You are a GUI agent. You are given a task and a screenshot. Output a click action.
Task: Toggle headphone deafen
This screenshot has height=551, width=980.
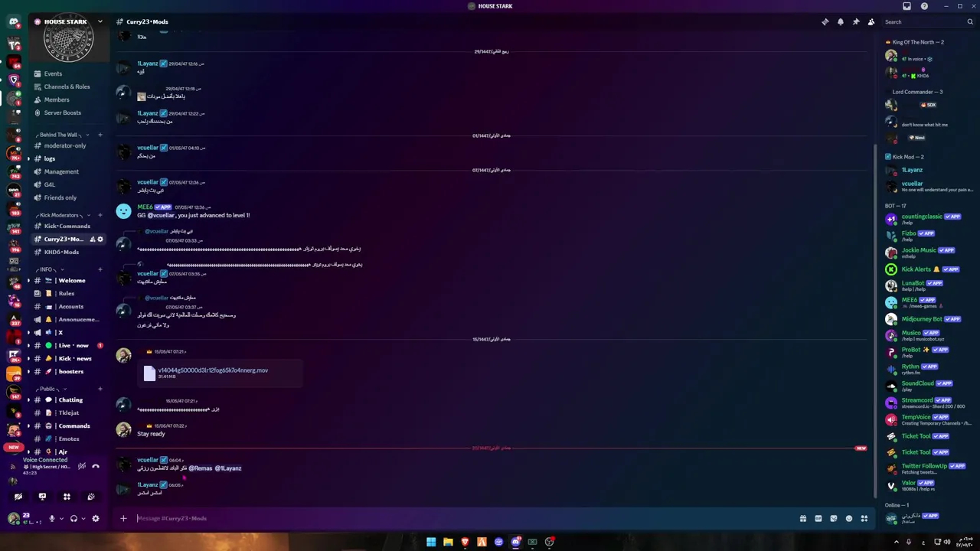[x=73, y=518]
